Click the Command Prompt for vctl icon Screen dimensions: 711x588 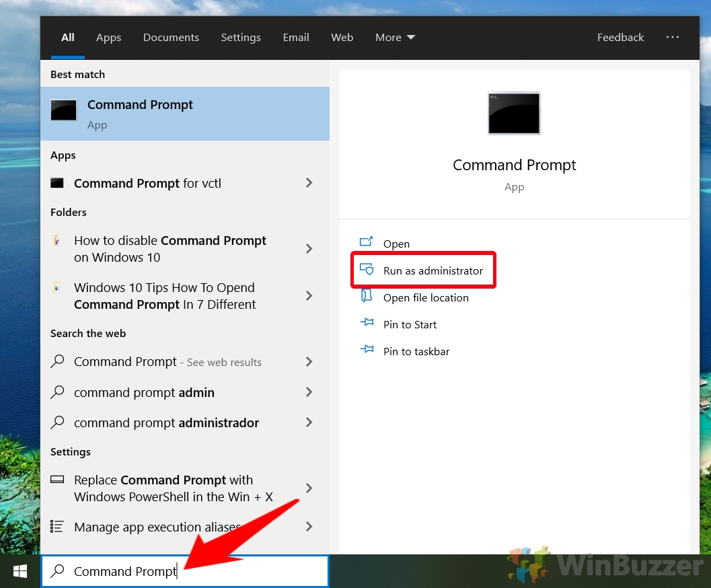[x=60, y=182]
